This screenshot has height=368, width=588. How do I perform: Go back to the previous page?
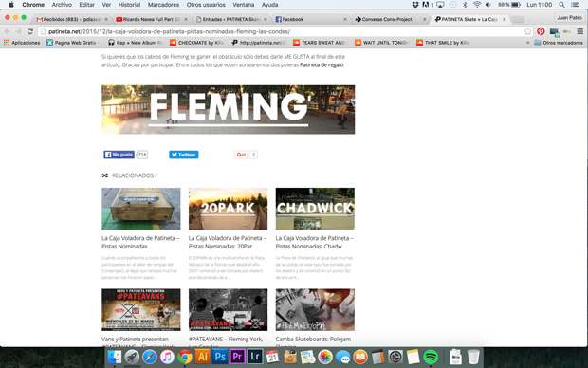(8, 31)
